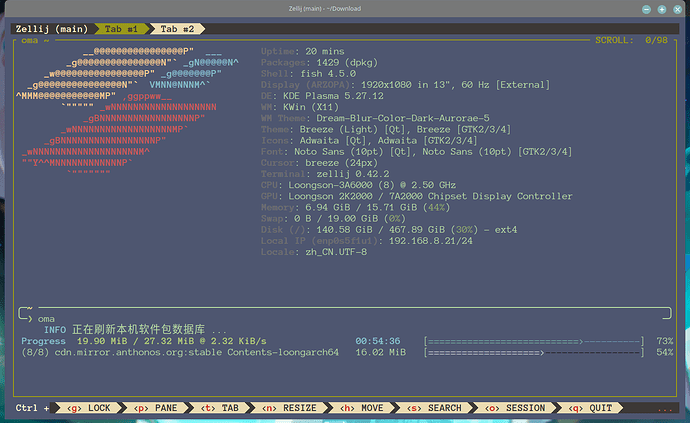Click the 'Uptime: 20 mins' line
This screenshot has height=423, width=690.
[302, 51]
